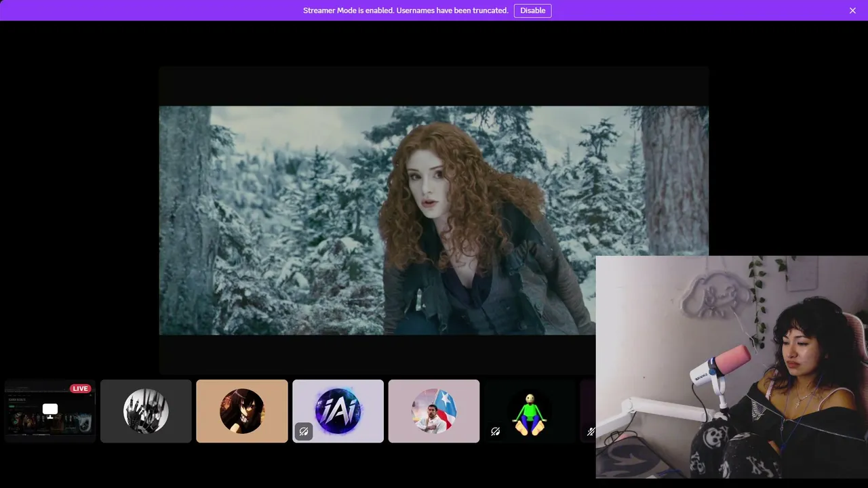Viewport: 868px width, 488px height.
Task: Click the muted microphone icon on the last tile
Action: 591,431
